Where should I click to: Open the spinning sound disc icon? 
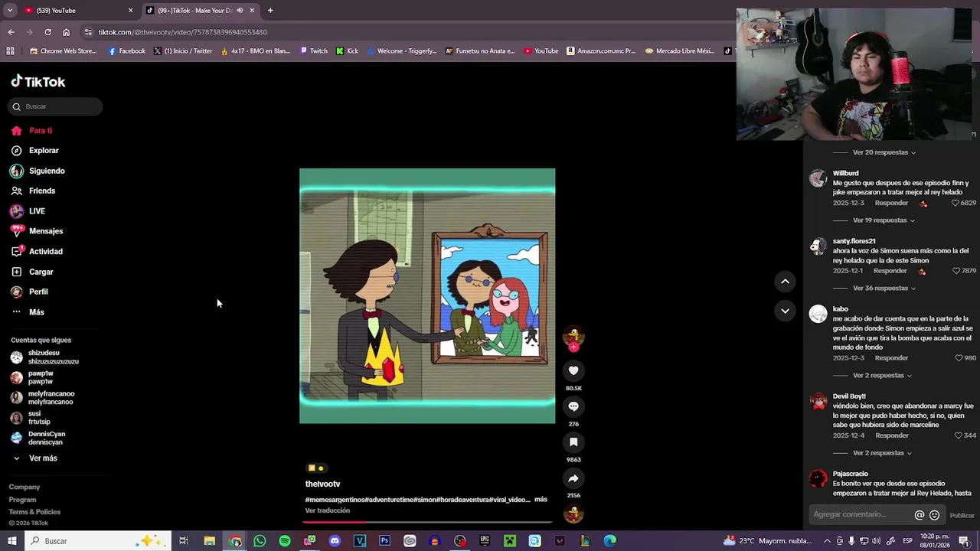click(x=573, y=514)
